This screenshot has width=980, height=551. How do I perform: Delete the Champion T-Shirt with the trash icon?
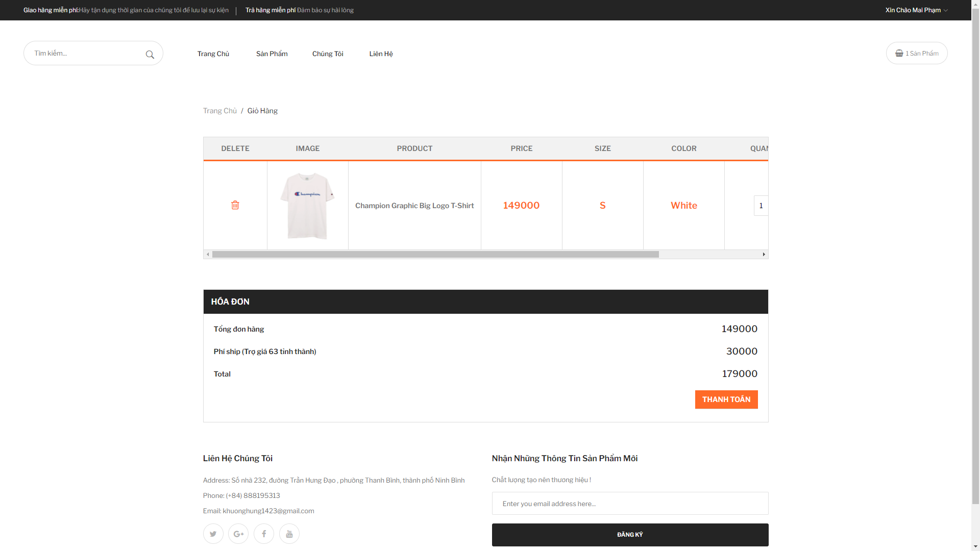pos(235,205)
